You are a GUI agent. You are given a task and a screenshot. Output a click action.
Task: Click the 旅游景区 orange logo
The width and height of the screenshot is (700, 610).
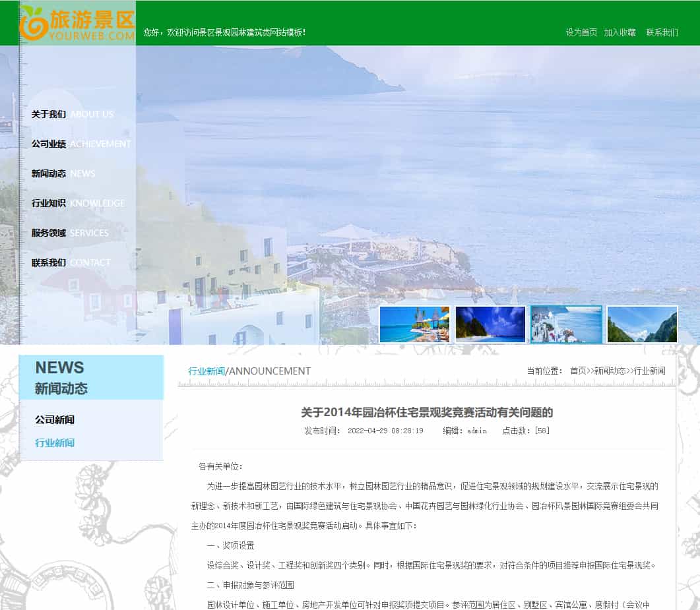click(77, 24)
